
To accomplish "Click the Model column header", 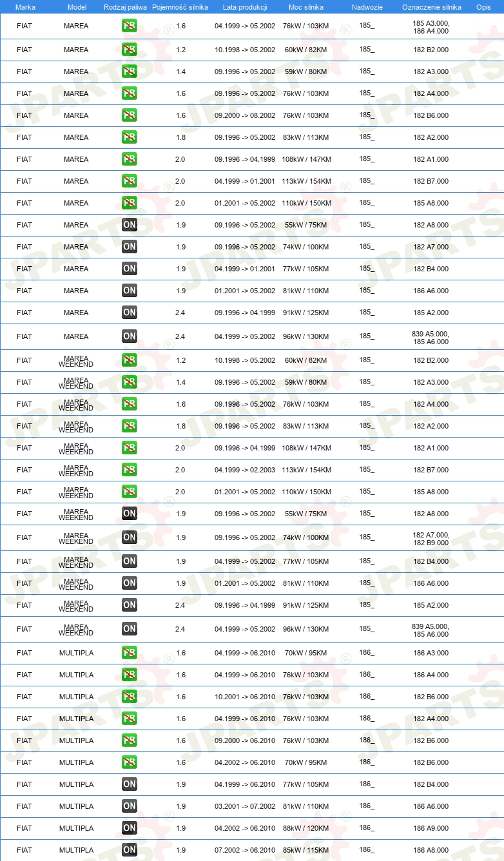I will (x=77, y=7).
